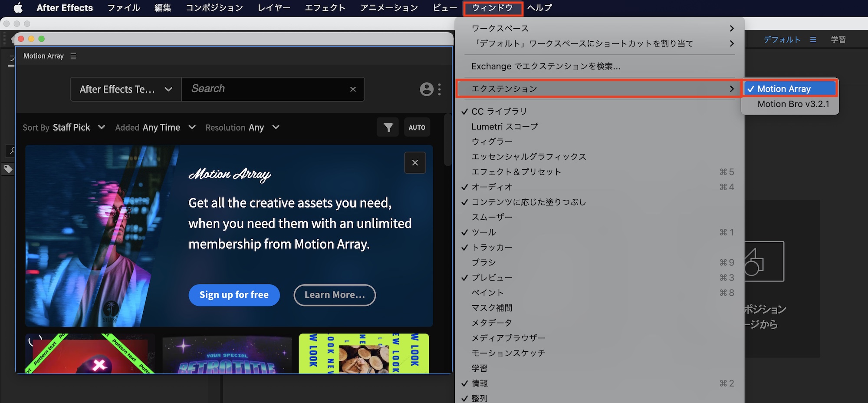The image size is (868, 403).
Task: Open モーションスケッチ panel
Action: (600, 353)
